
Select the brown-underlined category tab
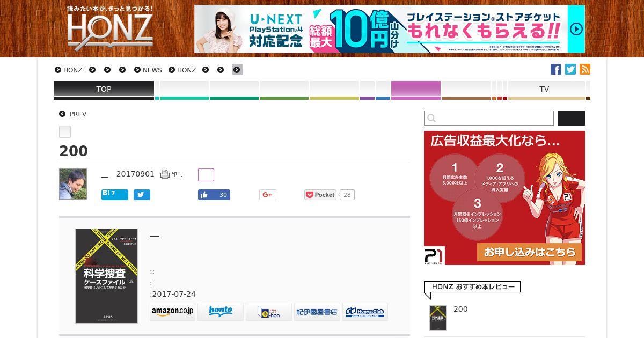[x=466, y=90]
